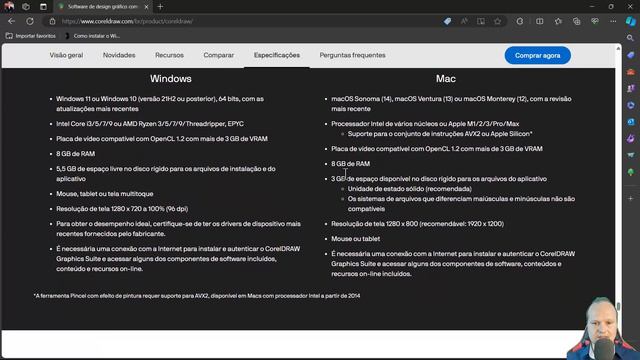The image size is (640, 360).
Task: Open the tab actions menu icon
Action: click(x=43, y=7)
